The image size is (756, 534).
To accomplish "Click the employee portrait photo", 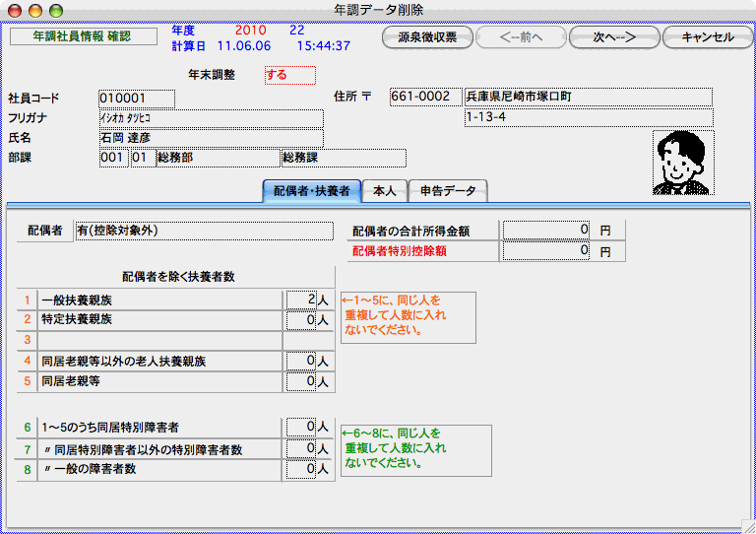I will coord(683,163).
